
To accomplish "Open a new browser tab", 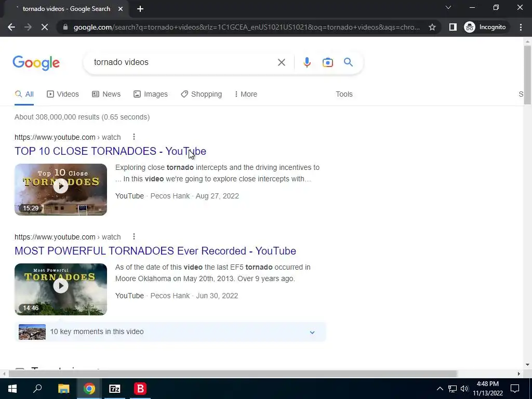I will coord(140,9).
